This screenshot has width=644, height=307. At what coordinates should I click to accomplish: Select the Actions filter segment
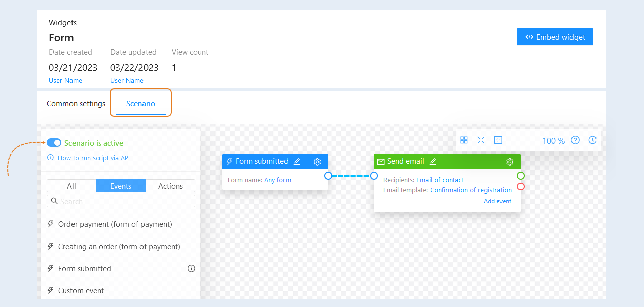[x=170, y=186]
